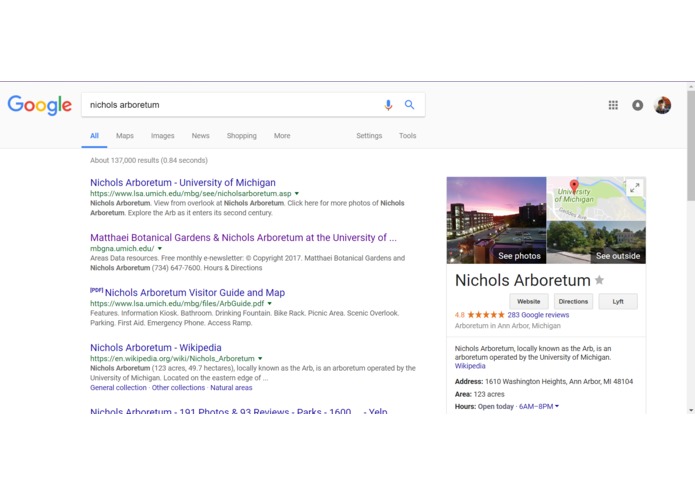Viewport: 695px width, 494px height.
Task: Open Nichols Arboretum - University of Michigan result
Action: point(183,183)
